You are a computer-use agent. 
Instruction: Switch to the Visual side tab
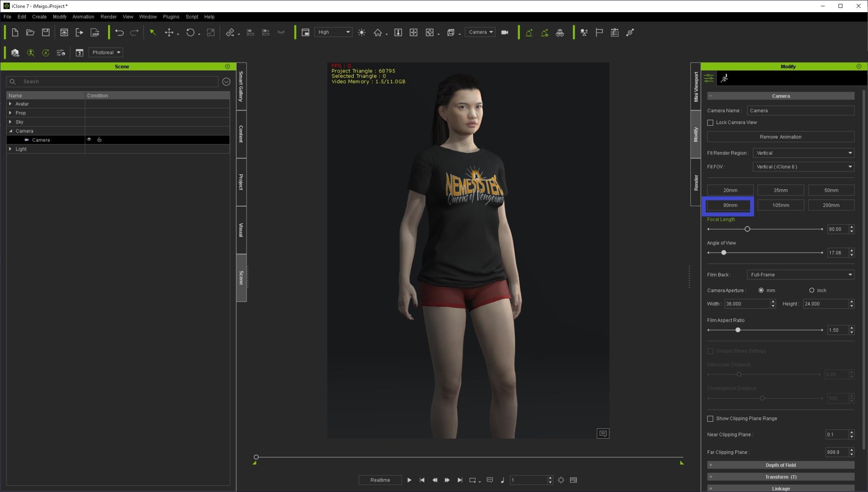pyautogui.click(x=241, y=230)
